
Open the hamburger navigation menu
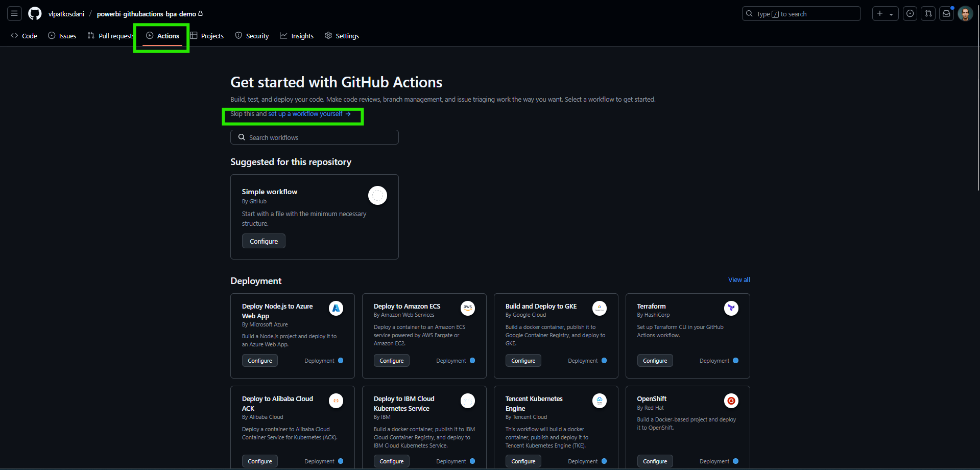click(x=14, y=13)
